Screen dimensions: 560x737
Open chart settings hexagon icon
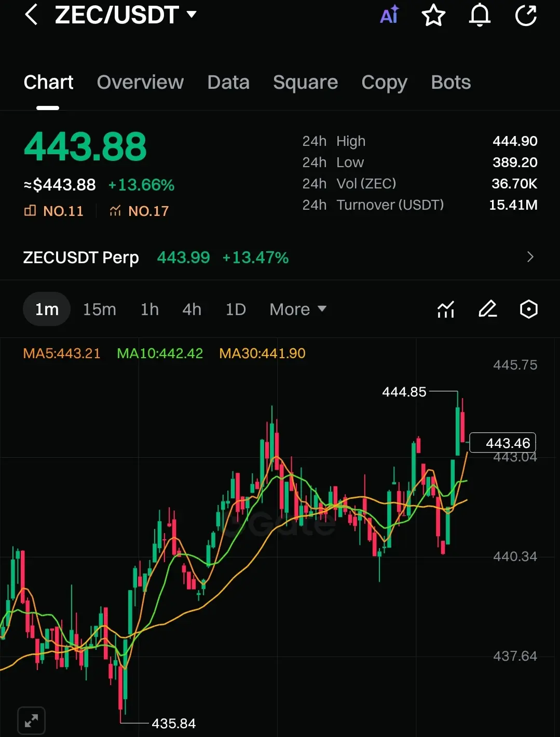528,309
